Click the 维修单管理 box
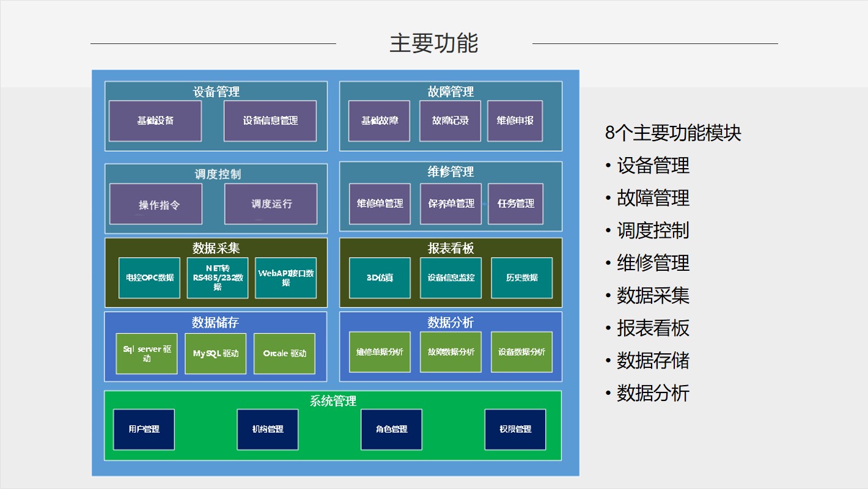This screenshot has height=489, width=868. pos(380,204)
